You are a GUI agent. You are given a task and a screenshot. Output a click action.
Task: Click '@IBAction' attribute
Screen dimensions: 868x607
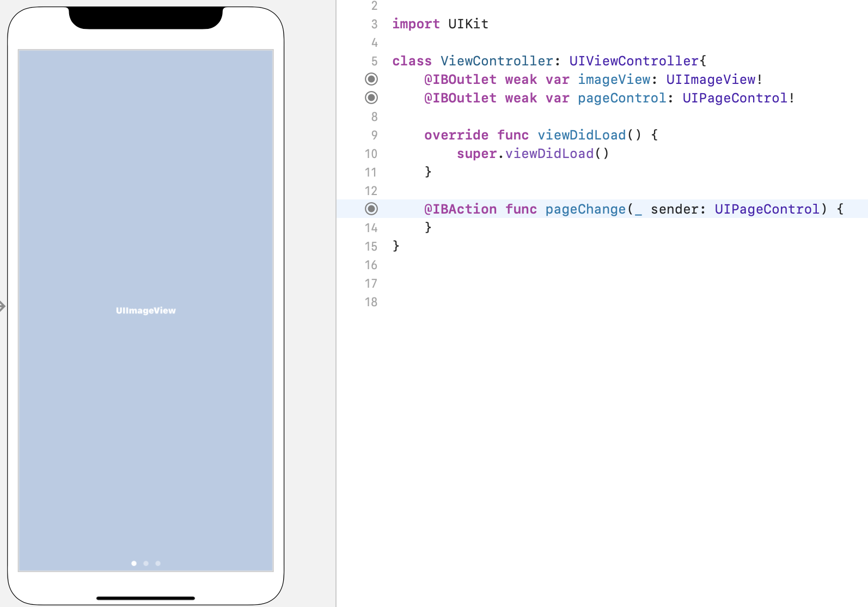[x=461, y=209]
